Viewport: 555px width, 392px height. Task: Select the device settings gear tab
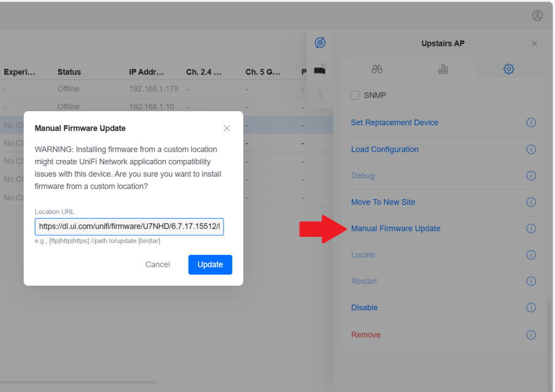point(508,69)
